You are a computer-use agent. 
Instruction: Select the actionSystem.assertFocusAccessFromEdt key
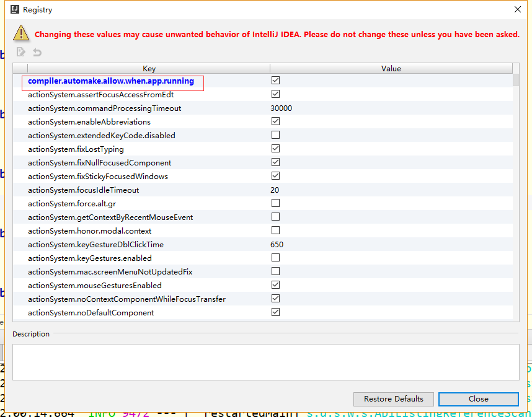(x=101, y=95)
